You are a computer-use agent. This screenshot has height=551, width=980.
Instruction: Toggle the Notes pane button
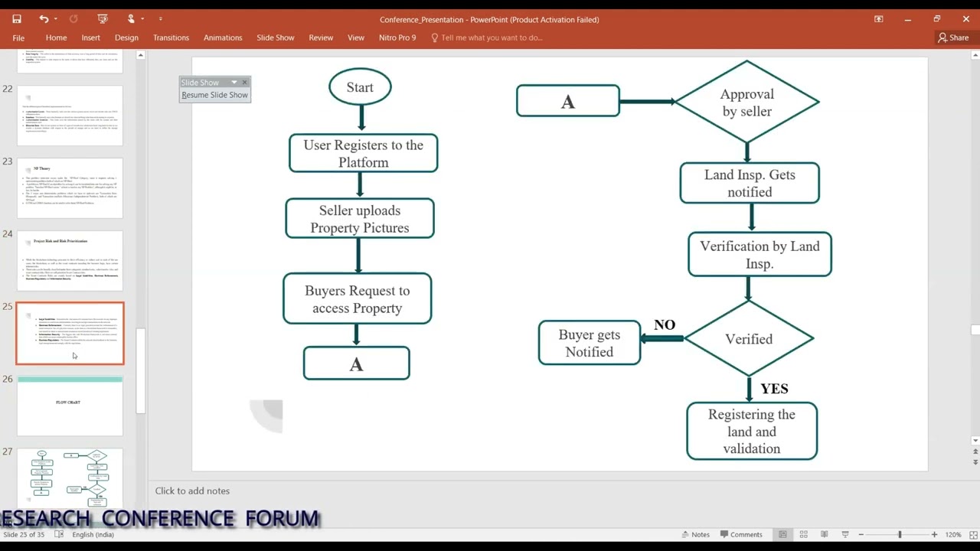pyautogui.click(x=694, y=535)
